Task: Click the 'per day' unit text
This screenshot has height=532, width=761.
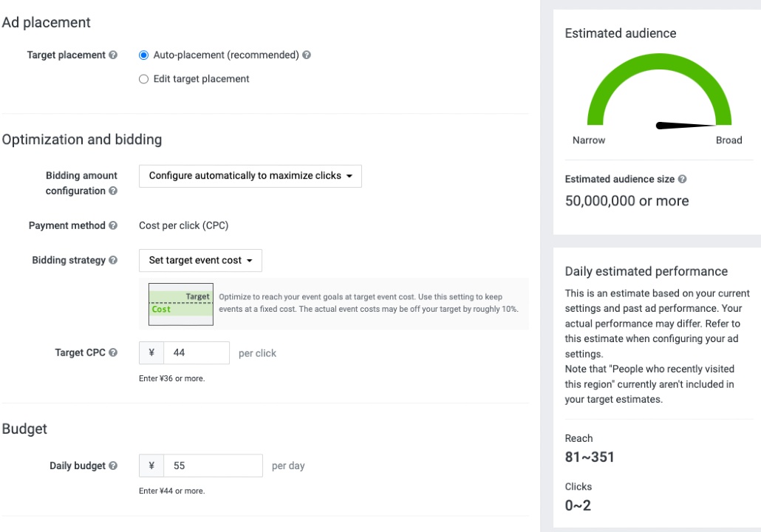Action: tap(288, 466)
